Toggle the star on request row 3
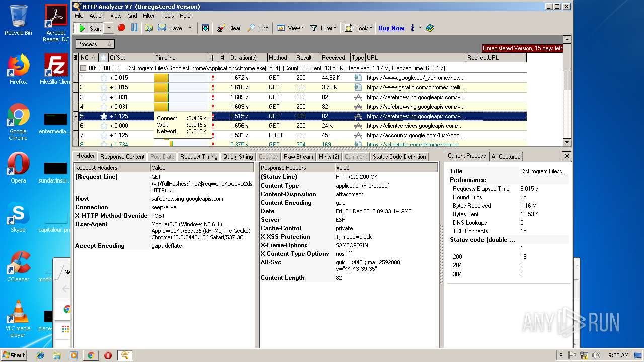The height and width of the screenshot is (362, 644). [104, 97]
